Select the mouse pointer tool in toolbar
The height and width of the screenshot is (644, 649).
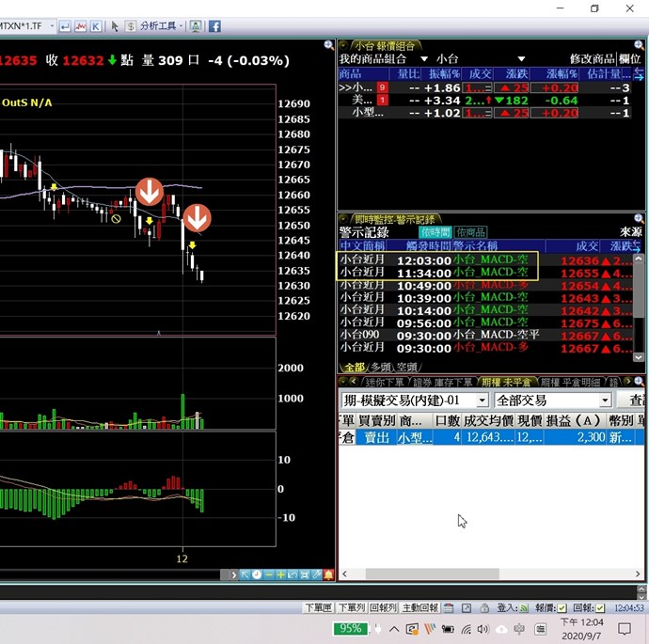click(115, 26)
